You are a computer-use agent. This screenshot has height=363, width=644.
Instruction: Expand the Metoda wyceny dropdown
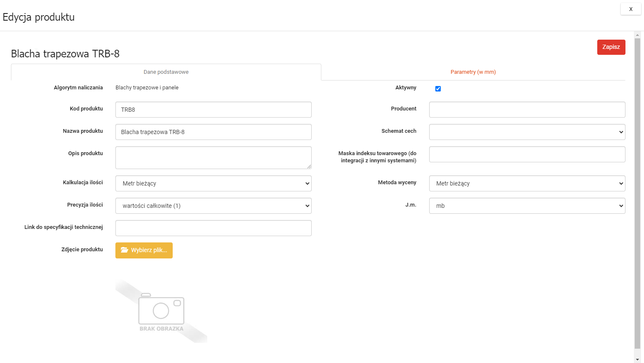527,183
